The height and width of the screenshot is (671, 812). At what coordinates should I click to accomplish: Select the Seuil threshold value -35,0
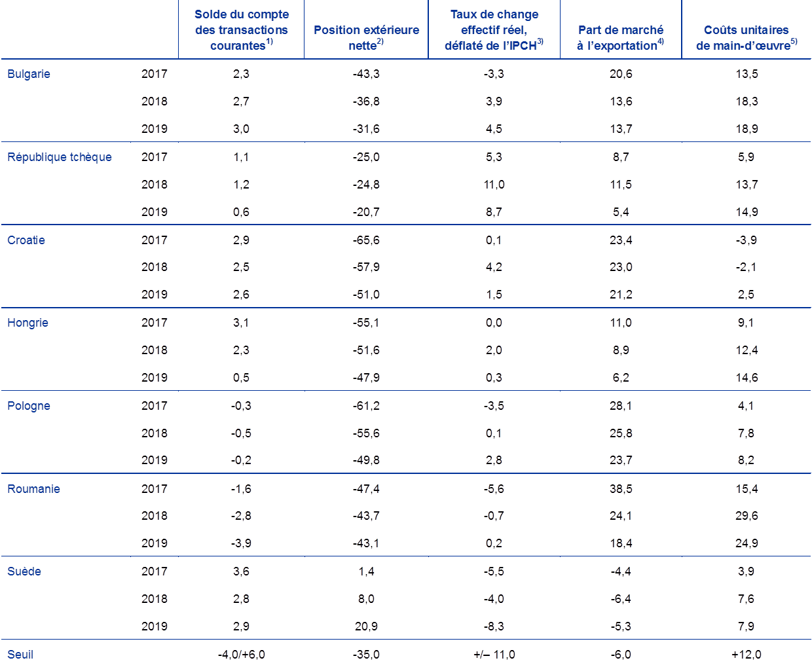tap(365, 655)
